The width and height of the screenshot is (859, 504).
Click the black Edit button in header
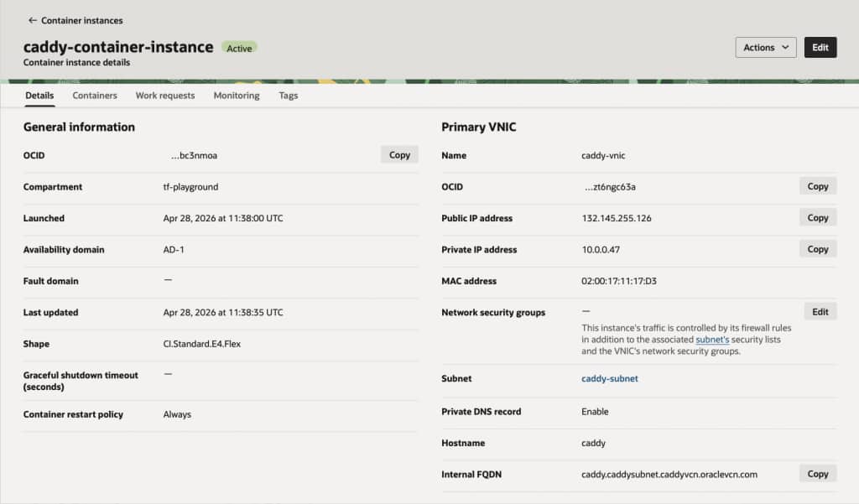pos(820,48)
